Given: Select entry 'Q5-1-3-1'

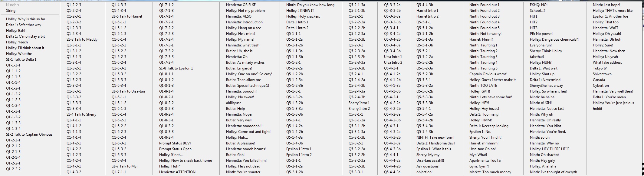Looking at the screenshot, I should point(294,91).
